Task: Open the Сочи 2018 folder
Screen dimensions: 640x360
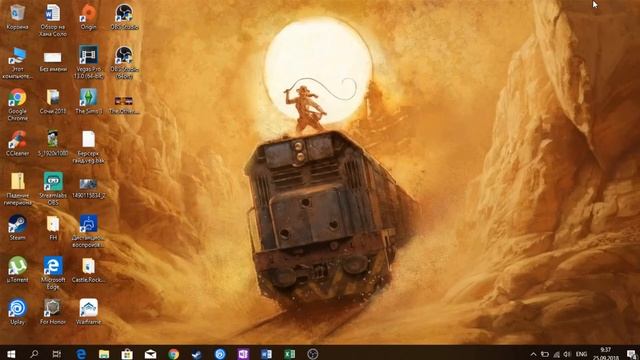Action: point(53,101)
